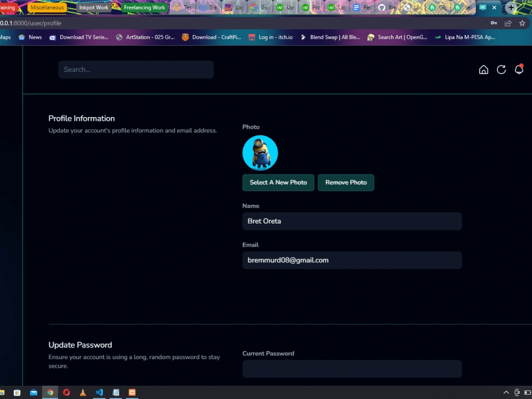Launch Visual Studio Code from the taskbar
The width and height of the screenshot is (532, 399).
click(99, 392)
